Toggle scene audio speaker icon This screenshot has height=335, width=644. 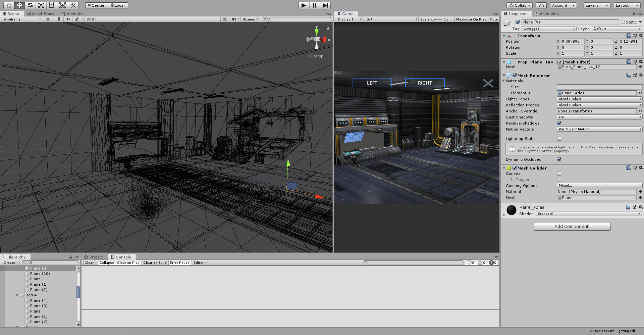point(68,19)
